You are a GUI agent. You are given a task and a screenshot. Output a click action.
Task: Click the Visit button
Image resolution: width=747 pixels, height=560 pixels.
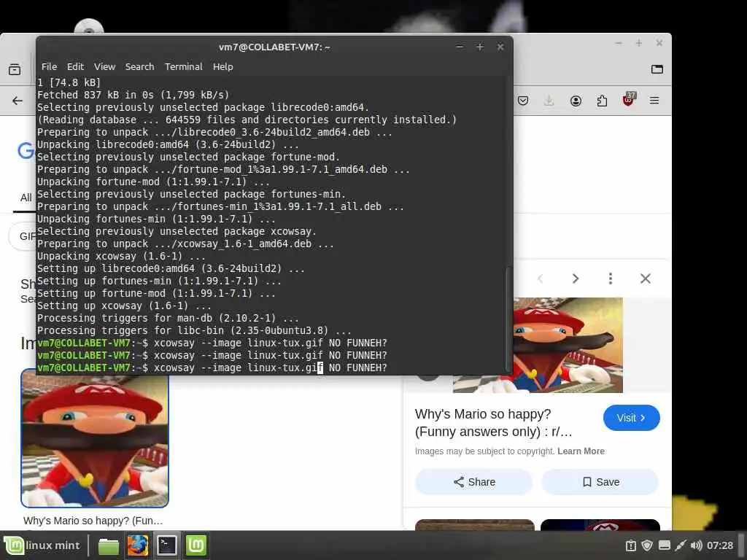[x=631, y=418]
